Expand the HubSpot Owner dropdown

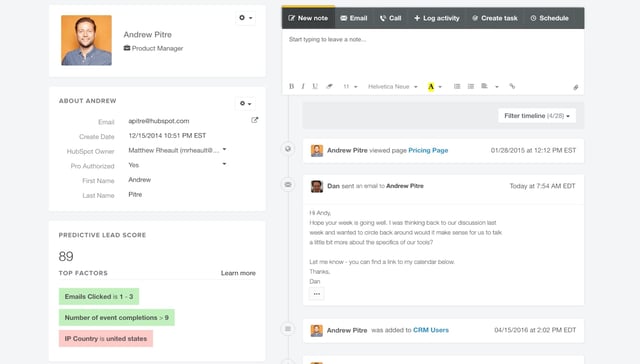(224, 150)
